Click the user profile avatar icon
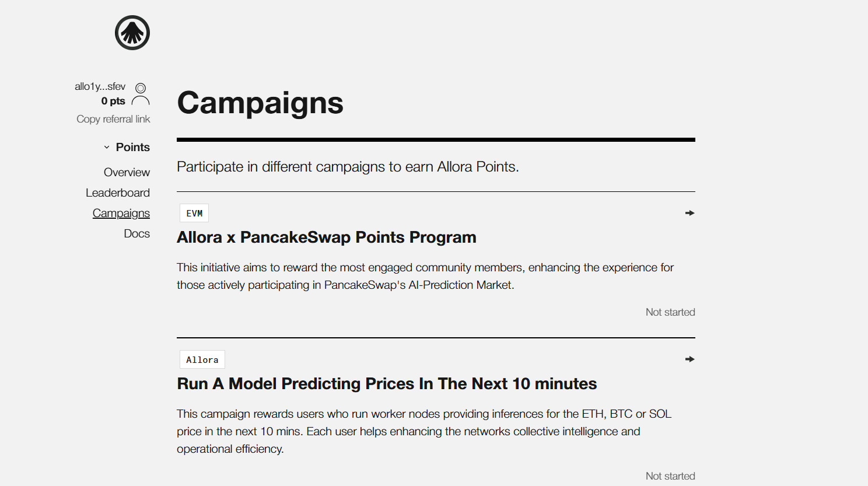 pos(141,95)
